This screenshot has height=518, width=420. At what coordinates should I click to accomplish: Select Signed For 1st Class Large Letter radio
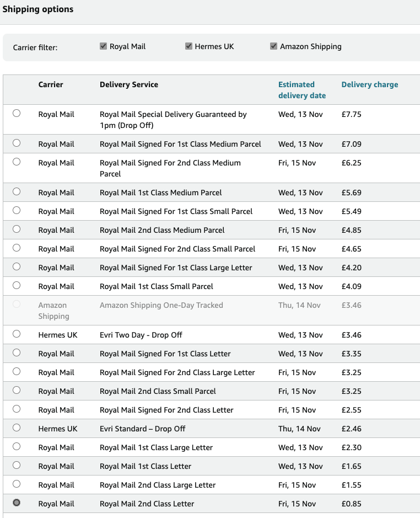(17, 266)
